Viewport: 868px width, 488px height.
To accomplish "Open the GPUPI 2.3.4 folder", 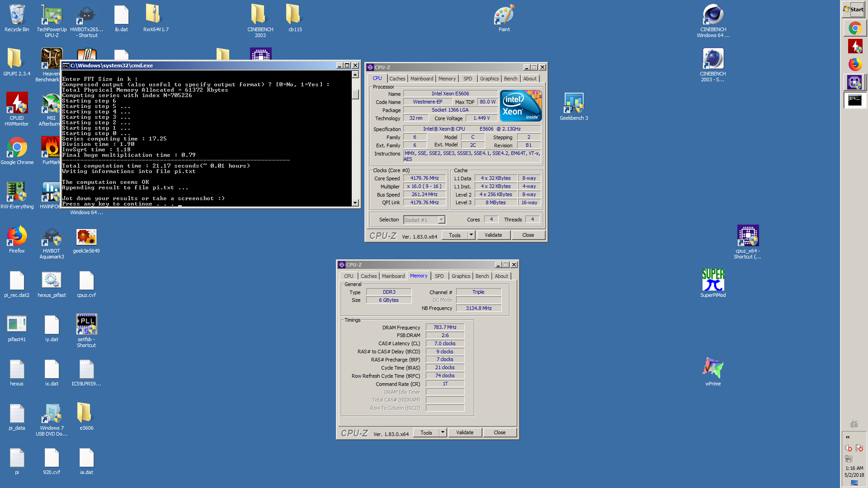I will (17, 62).
